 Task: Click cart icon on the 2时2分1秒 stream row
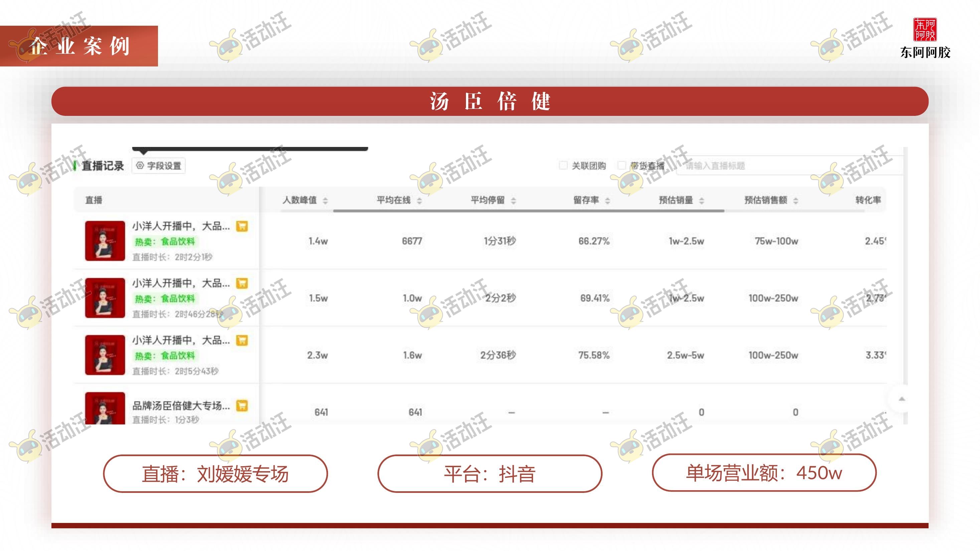242,226
